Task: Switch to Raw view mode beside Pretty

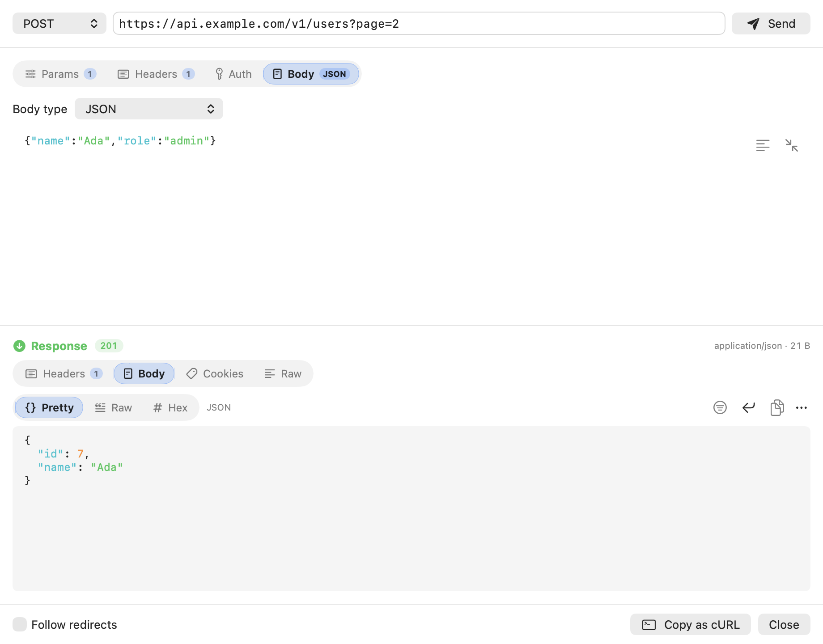Action: 113,407
